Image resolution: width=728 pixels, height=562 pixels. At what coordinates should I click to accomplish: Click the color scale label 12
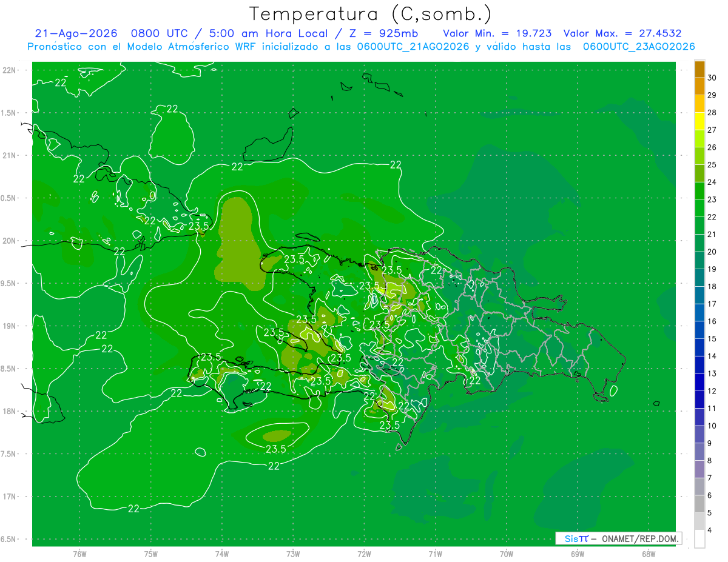pyautogui.click(x=712, y=391)
